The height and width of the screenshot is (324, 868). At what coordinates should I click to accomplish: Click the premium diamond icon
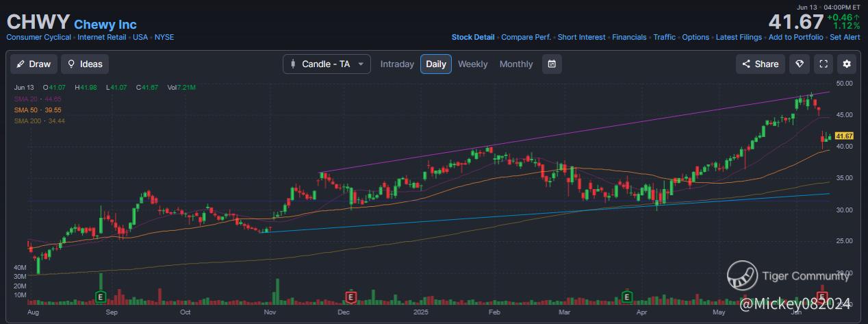(x=799, y=64)
